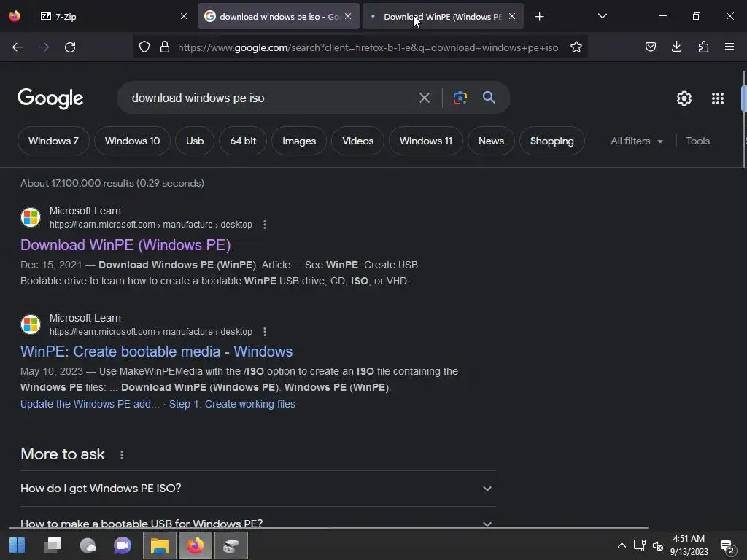Screen dimensions: 747x560
Task: Show Images results
Action: point(299,141)
